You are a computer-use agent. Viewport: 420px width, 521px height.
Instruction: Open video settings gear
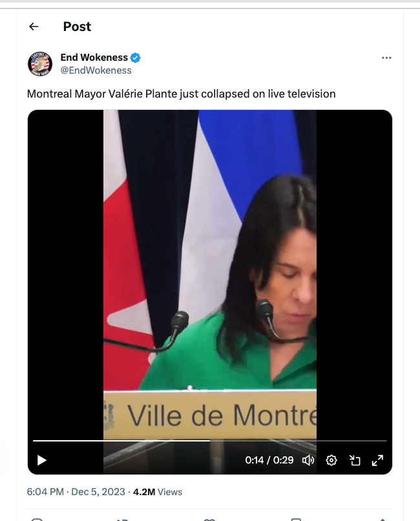click(x=331, y=460)
